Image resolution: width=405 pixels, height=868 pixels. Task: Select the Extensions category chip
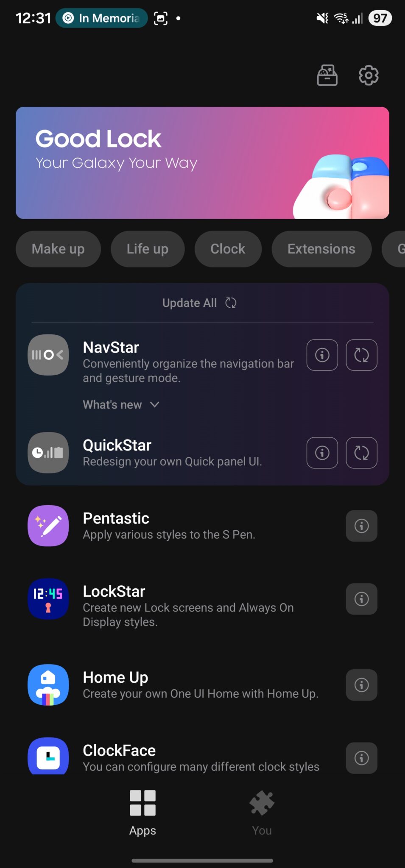[321, 249]
